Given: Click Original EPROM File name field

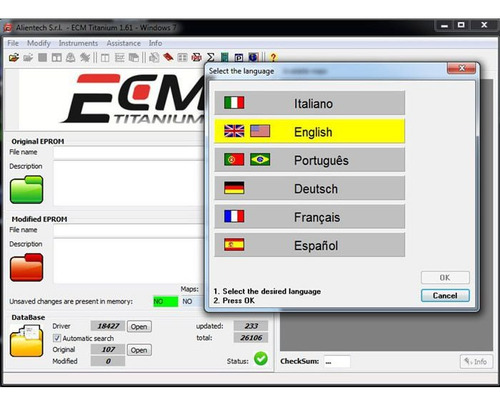Looking at the screenshot, I should click(129, 153).
